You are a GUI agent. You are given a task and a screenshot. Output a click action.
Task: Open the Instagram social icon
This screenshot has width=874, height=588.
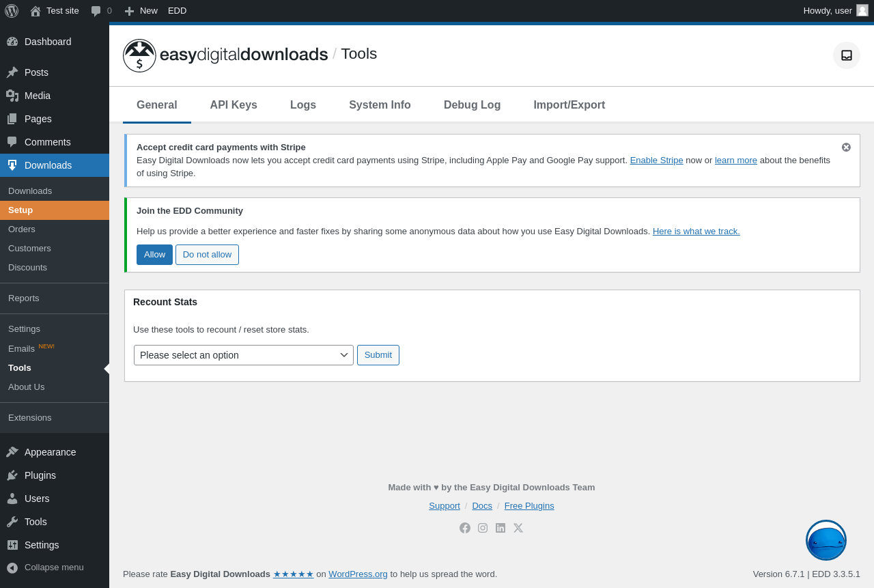[x=483, y=528]
